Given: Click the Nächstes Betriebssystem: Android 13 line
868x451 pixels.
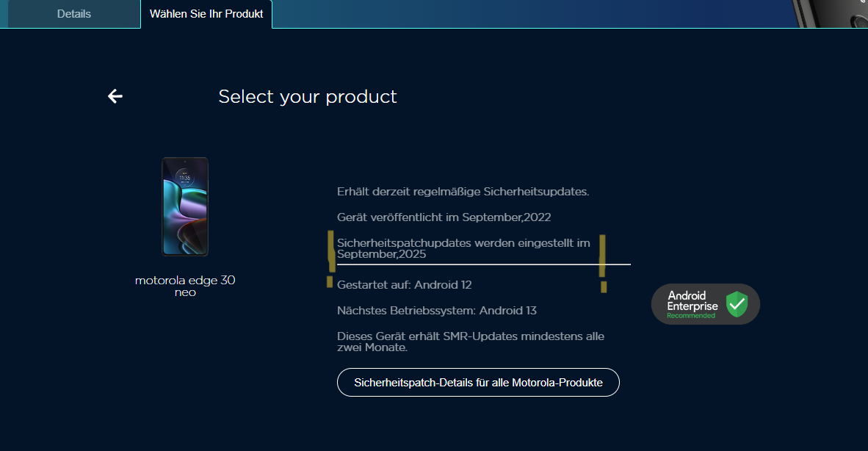Looking at the screenshot, I should [x=437, y=311].
